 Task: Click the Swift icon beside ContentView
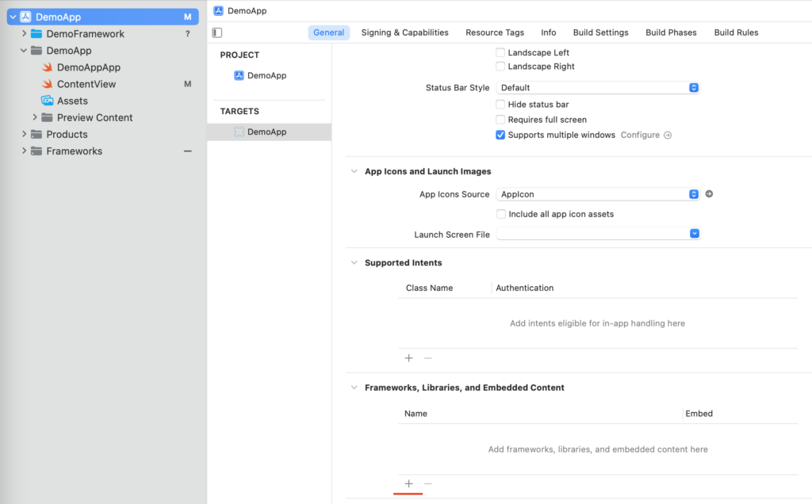[x=47, y=84]
